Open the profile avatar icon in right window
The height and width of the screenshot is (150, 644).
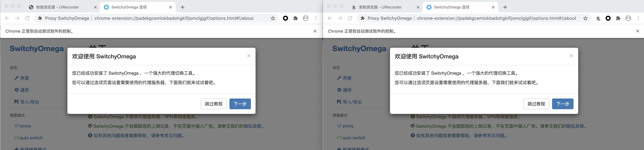click(x=628, y=18)
